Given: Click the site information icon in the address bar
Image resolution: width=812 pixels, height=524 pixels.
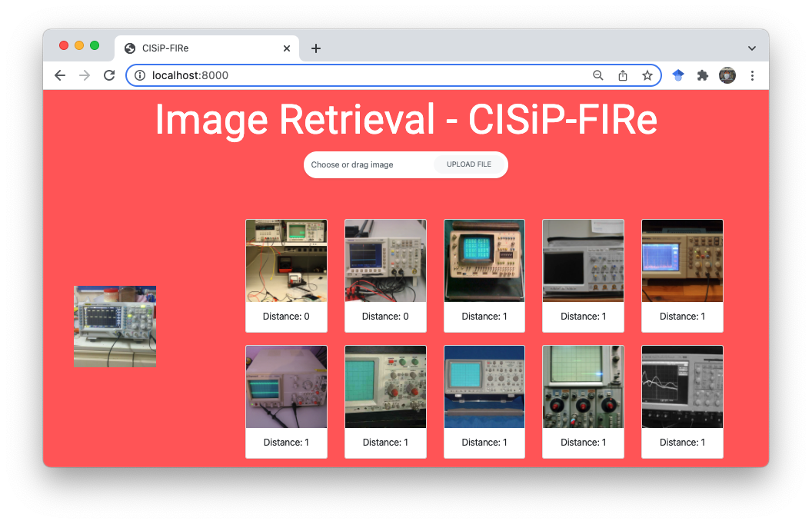Looking at the screenshot, I should click(x=140, y=75).
